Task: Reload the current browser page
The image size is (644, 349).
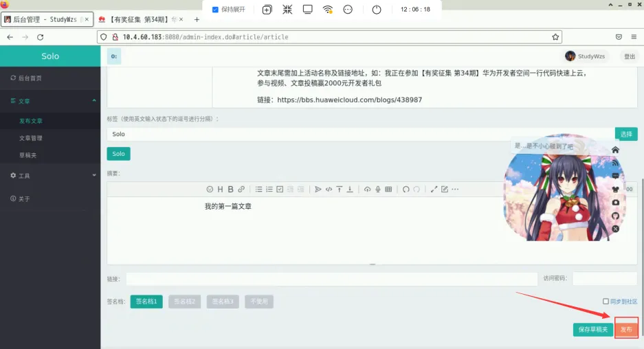Action: 41,37
